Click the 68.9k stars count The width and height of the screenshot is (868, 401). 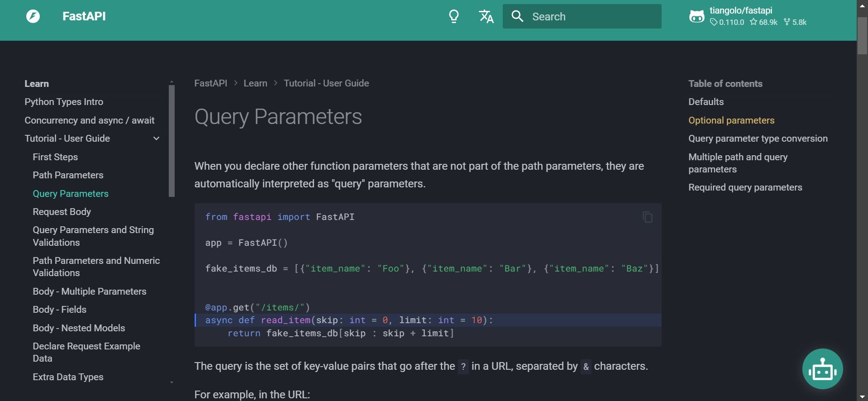tap(763, 22)
